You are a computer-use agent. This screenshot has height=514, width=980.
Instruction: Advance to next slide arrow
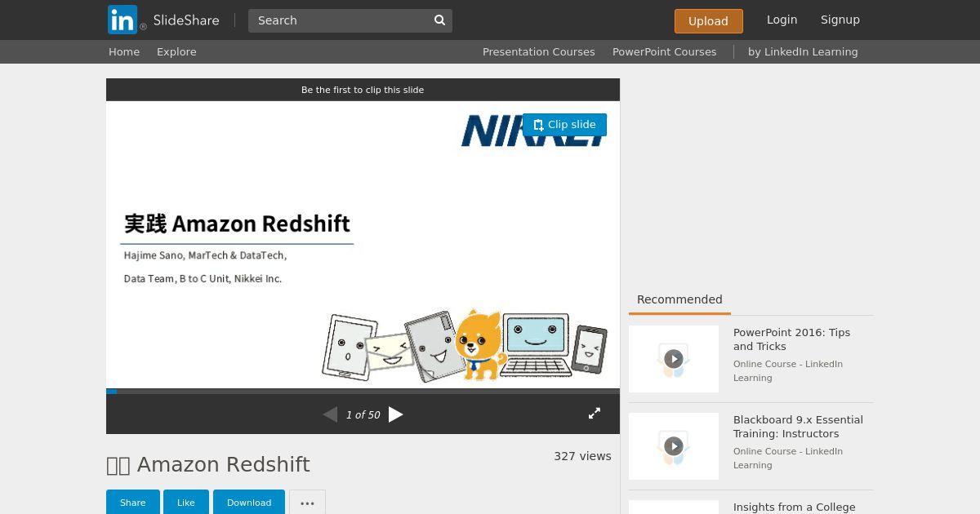[396, 414]
